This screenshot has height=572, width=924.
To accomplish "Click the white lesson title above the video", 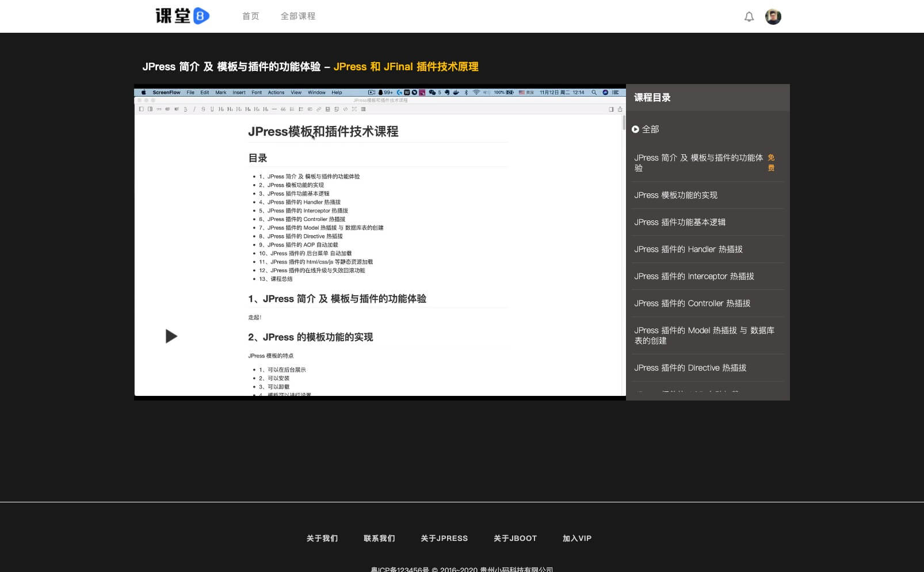I will pyautogui.click(x=231, y=67).
